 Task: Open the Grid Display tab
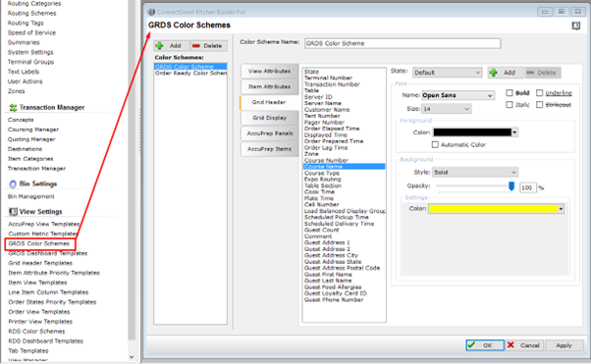tap(270, 118)
